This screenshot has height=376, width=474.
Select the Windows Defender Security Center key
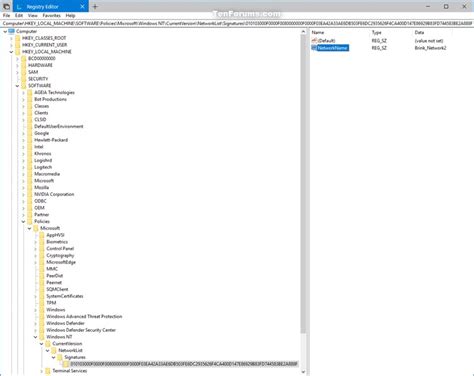coord(81,330)
